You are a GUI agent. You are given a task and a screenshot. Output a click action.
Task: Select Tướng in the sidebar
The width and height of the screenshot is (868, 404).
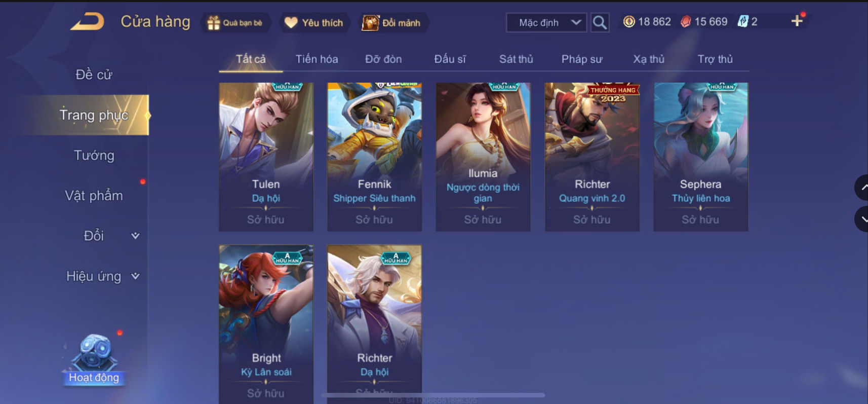pyautogui.click(x=94, y=155)
